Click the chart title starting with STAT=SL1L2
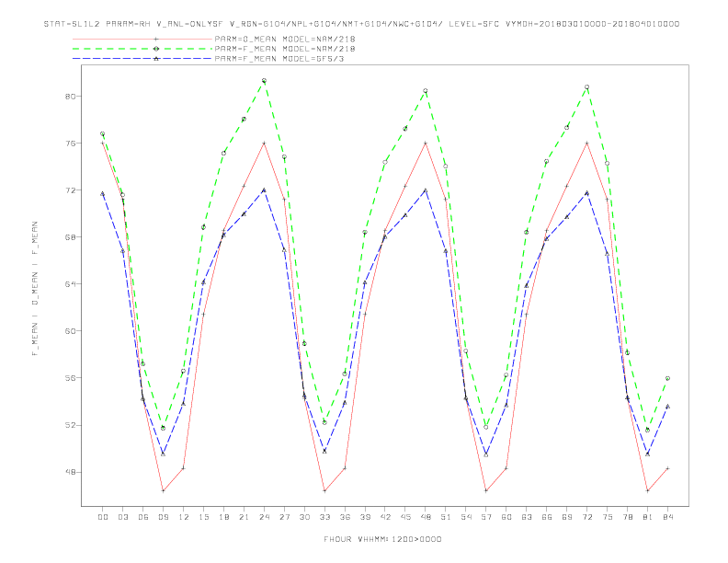Image resolution: width=728 pixels, height=563 pixels. (361, 24)
